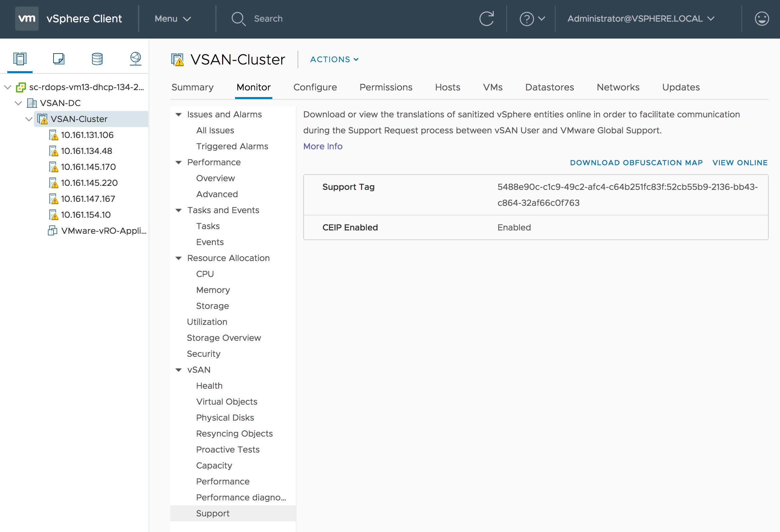
Task: Click the smiley feedback icon
Action: [x=761, y=19]
